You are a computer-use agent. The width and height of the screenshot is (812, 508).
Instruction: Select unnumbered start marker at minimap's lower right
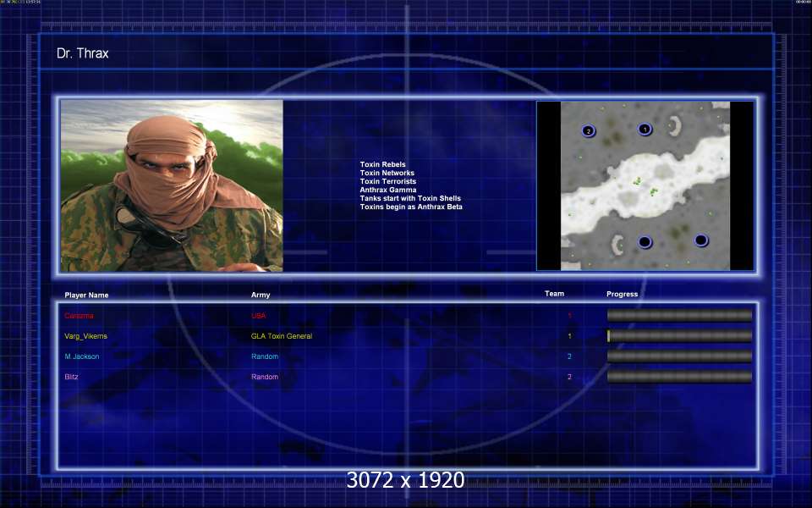click(701, 240)
